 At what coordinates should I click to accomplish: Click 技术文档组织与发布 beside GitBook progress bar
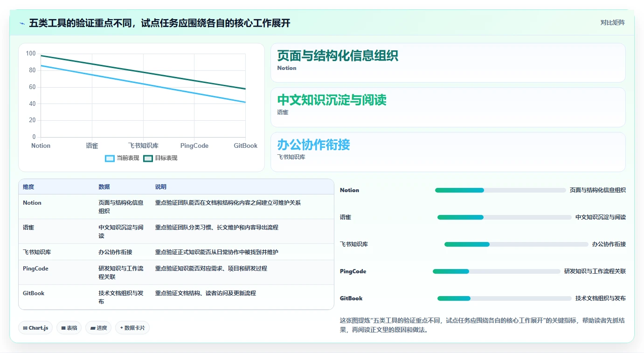coord(601,298)
